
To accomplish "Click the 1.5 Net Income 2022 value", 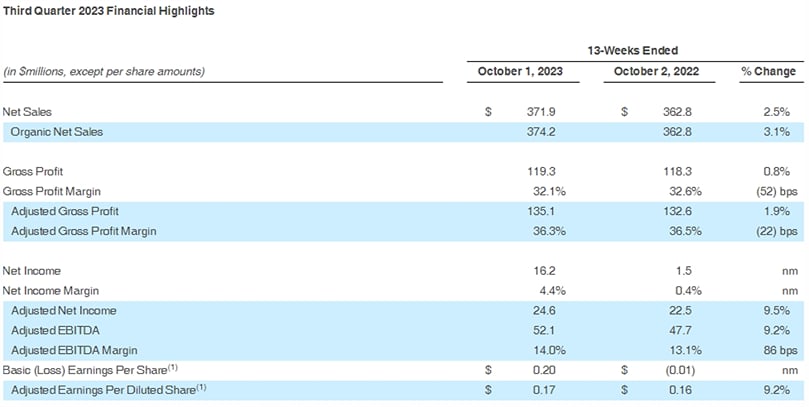I will click(683, 271).
